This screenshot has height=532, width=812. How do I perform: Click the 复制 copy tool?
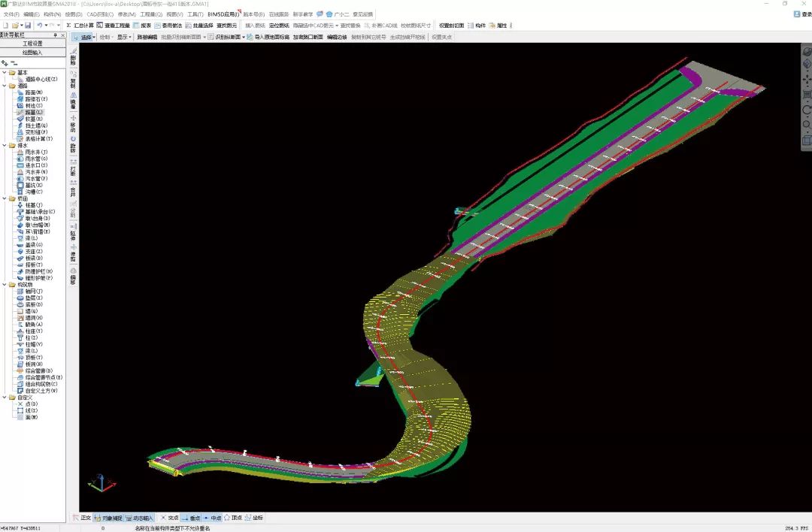pyautogui.click(x=73, y=81)
